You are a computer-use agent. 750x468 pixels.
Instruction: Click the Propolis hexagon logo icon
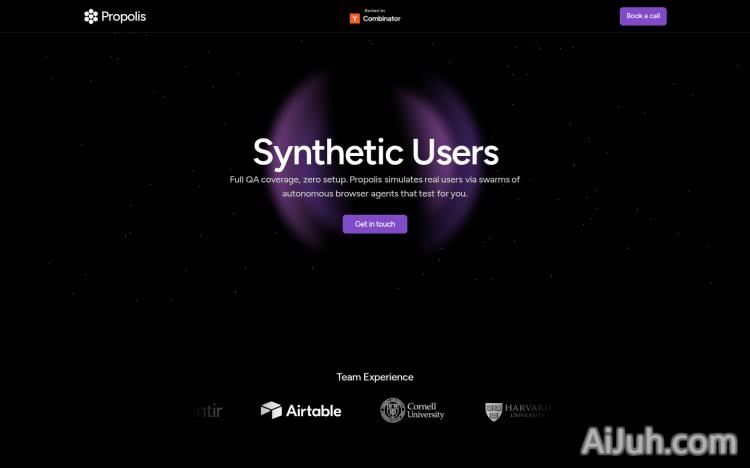[91, 16]
